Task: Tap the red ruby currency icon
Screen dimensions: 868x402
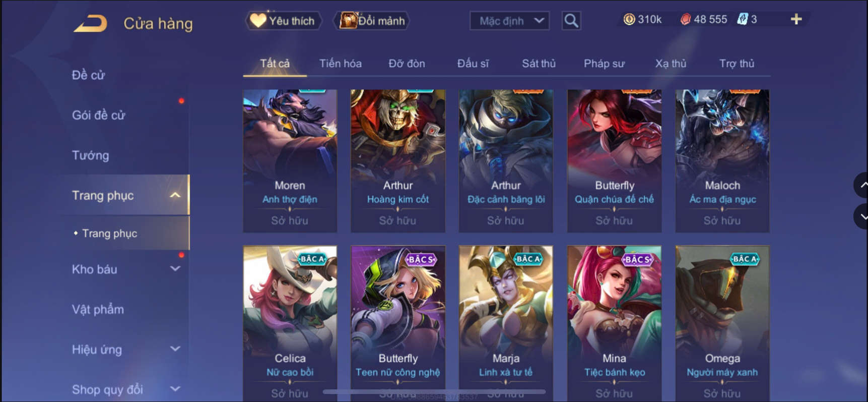Action: tap(685, 19)
